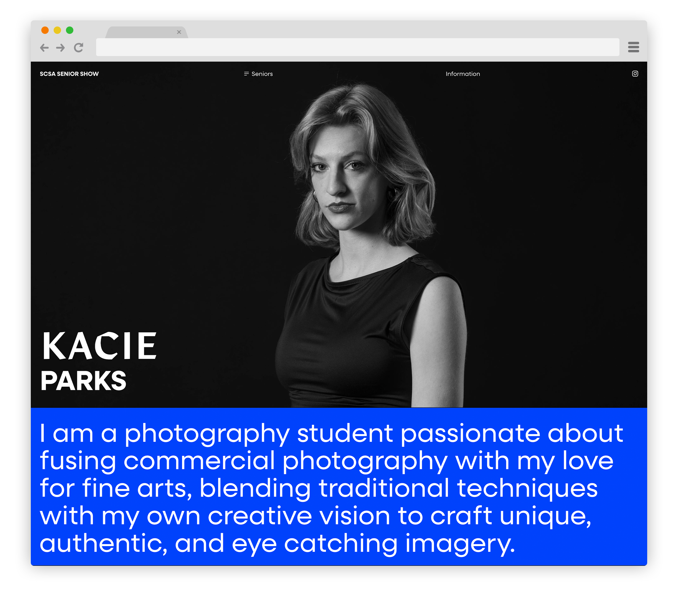Click the list icon beside Seniors
The width and height of the screenshot is (678, 616).
click(246, 74)
